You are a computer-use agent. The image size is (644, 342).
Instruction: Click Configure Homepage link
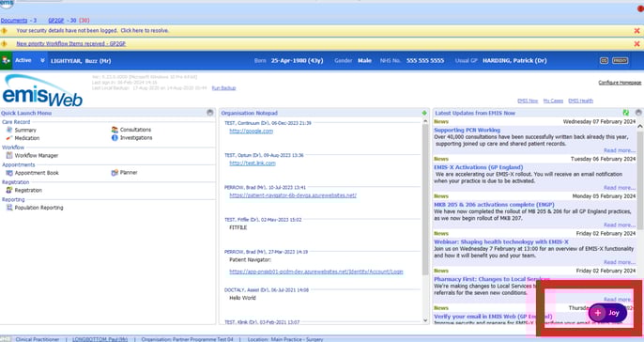620,83
